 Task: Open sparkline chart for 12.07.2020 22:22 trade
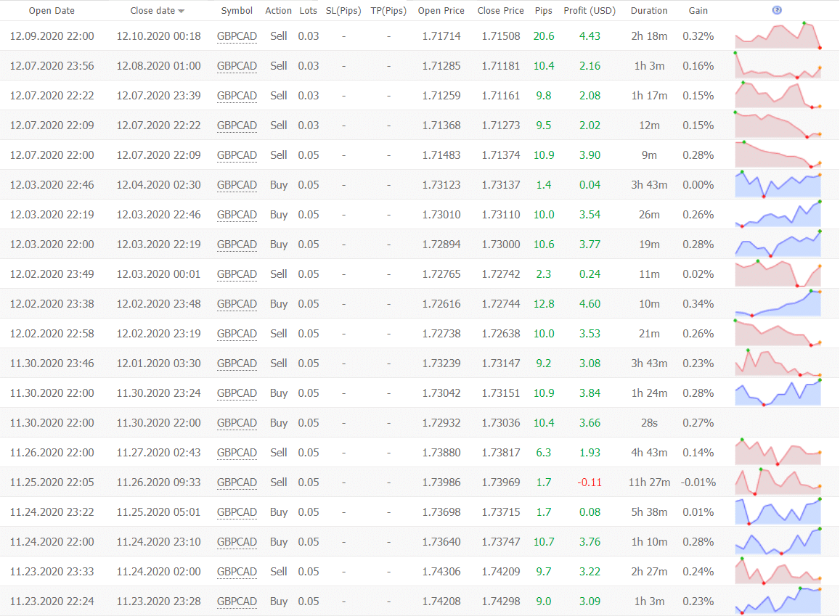tap(778, 95)
